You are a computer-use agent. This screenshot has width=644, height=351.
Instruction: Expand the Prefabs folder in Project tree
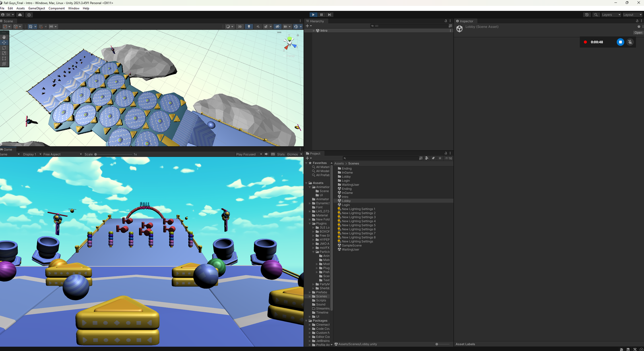pyautogui.click(x=310, y=293)
